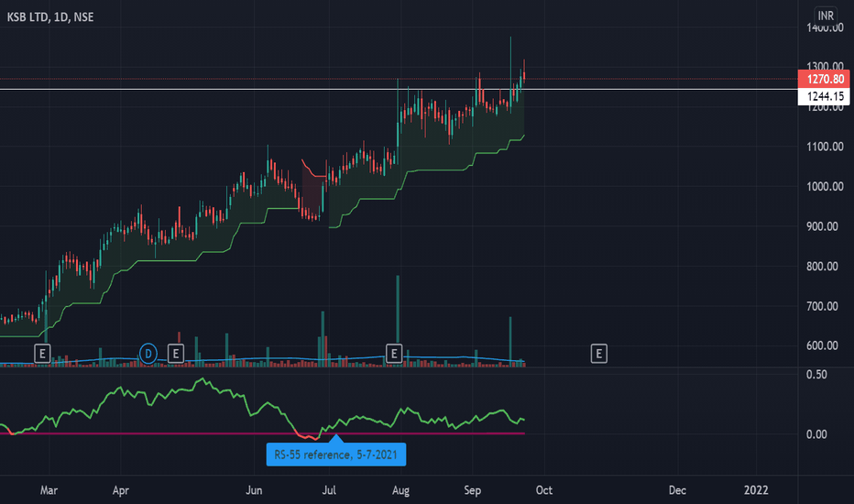The width and height of the screenshot is (854, 504).
Task: Click the 900.00 price axis label
Action: [825, 226]
